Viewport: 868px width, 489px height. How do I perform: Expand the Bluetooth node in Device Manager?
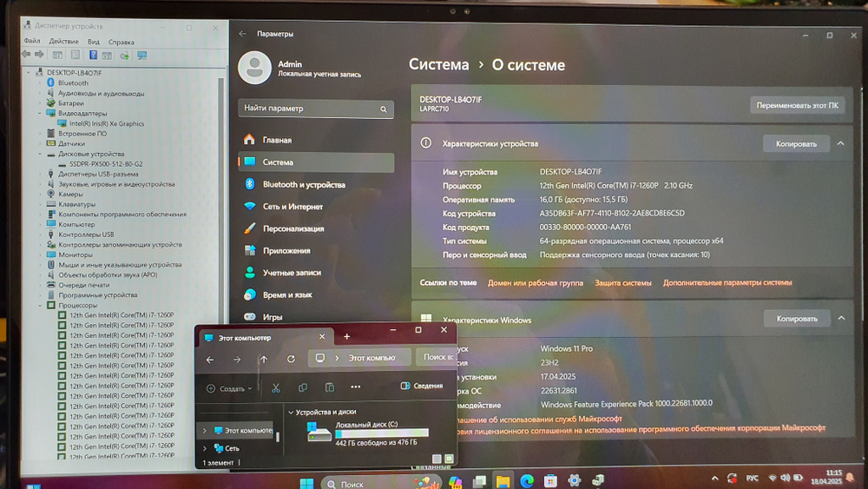40,83
